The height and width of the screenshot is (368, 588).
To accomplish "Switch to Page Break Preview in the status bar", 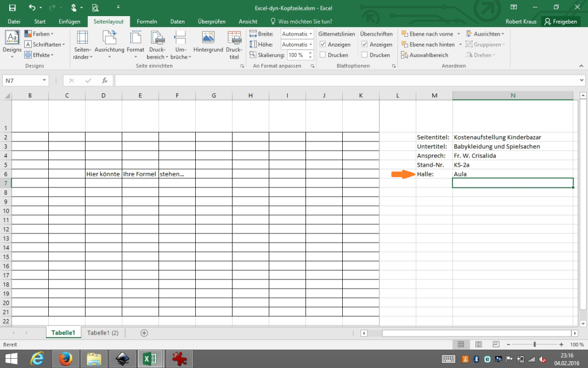I will point(496,344).
